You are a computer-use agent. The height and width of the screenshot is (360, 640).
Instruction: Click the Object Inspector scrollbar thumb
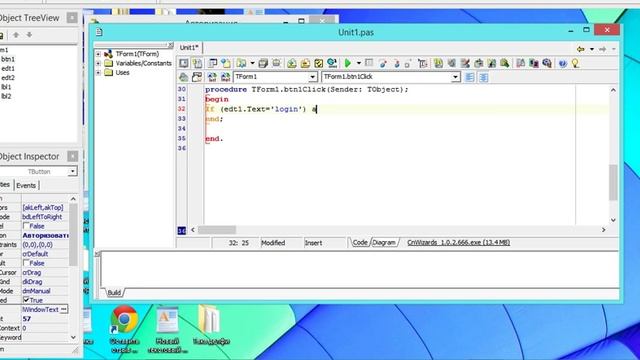(x=73, y=234)
